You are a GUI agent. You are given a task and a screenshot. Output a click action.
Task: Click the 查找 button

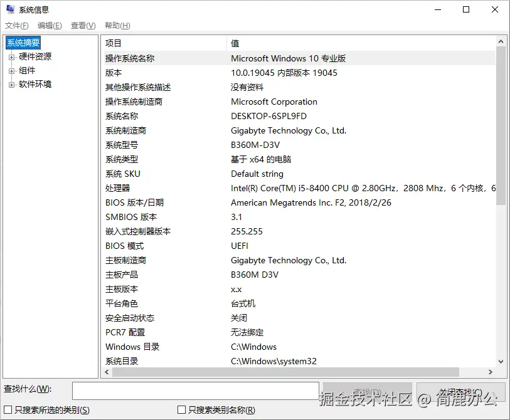point(367,389)
